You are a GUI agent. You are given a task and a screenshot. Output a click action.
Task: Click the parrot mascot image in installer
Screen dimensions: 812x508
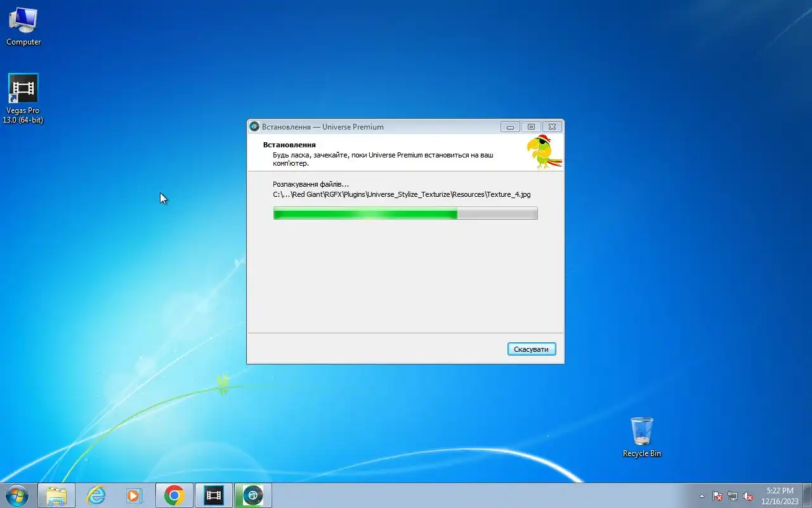(x=544, y=152)
